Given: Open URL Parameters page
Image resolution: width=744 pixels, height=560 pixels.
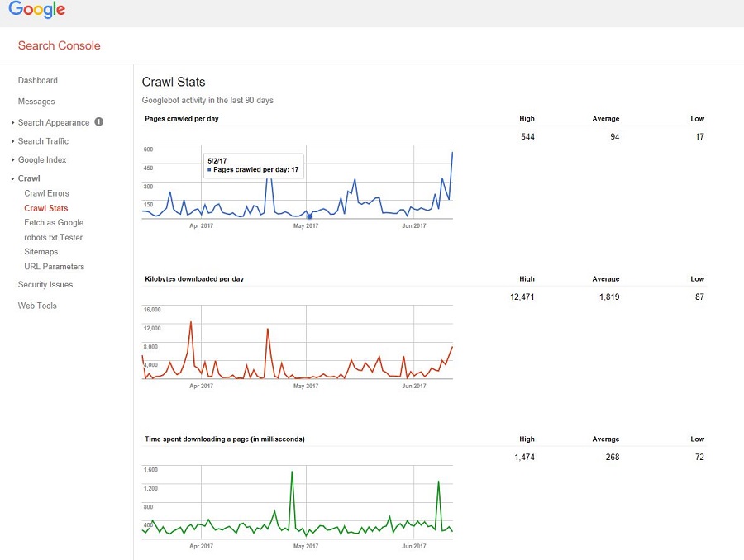Looking at the screenshot, I should (x=54, y=267).
